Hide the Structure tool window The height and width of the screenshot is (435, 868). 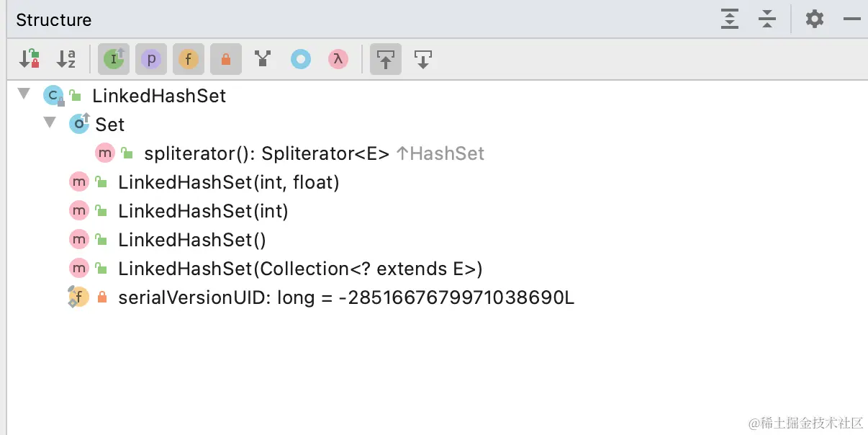click(x=852, y=19)
